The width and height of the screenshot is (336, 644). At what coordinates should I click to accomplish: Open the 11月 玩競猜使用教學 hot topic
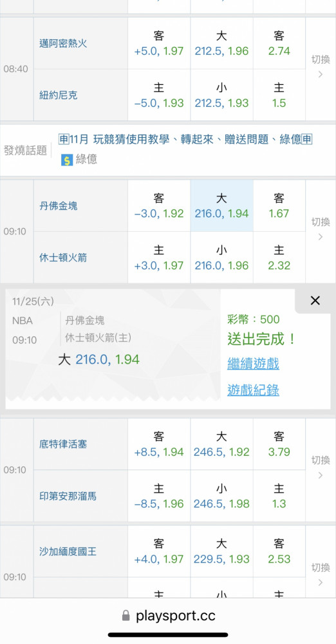coord(185,140)
